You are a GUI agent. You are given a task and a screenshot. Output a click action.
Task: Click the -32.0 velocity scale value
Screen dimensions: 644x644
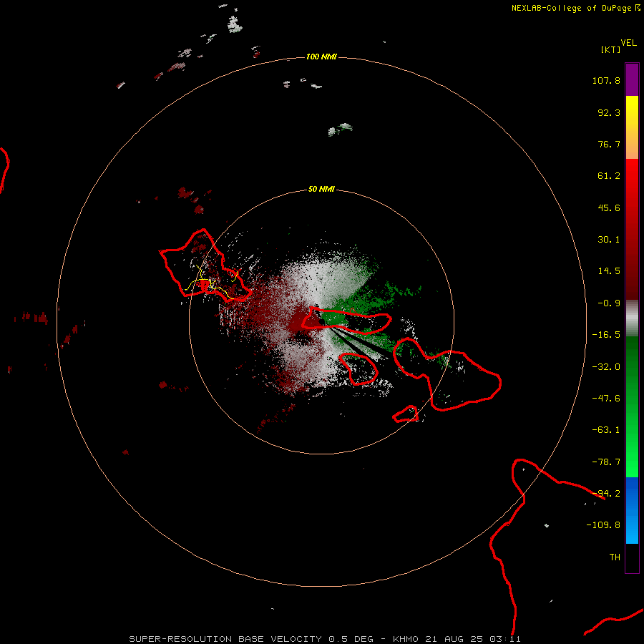(606, 367)
